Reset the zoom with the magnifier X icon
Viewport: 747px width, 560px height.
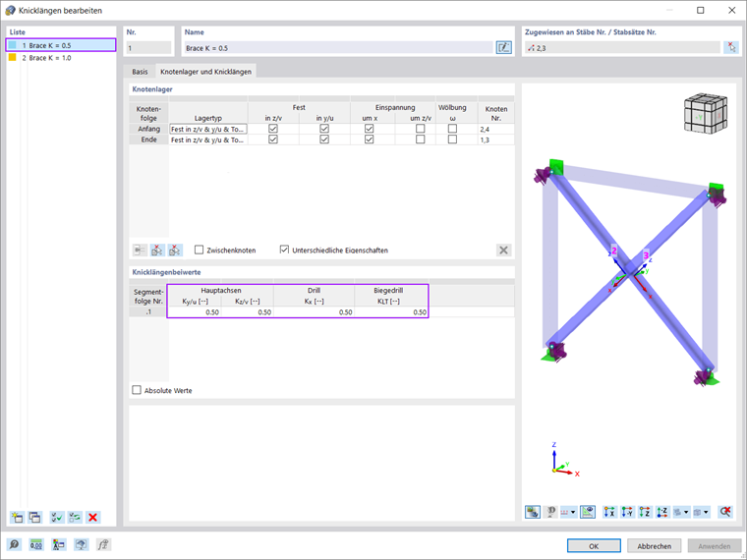(x=725, y=512)
